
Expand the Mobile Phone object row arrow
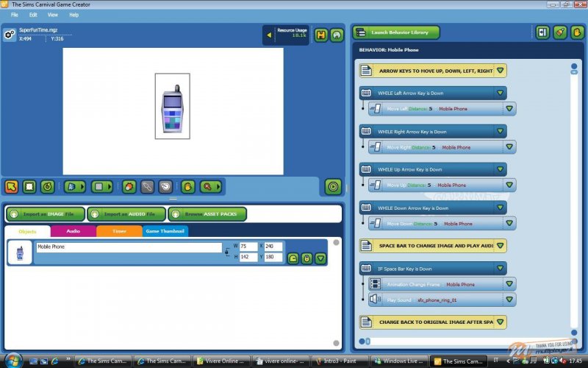click(320, 258)
